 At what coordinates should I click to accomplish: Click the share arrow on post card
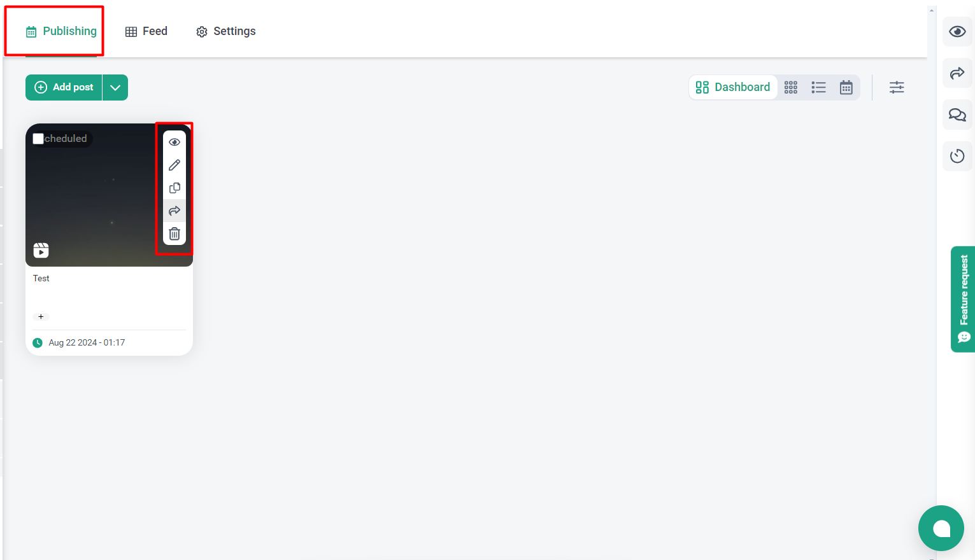174,211
